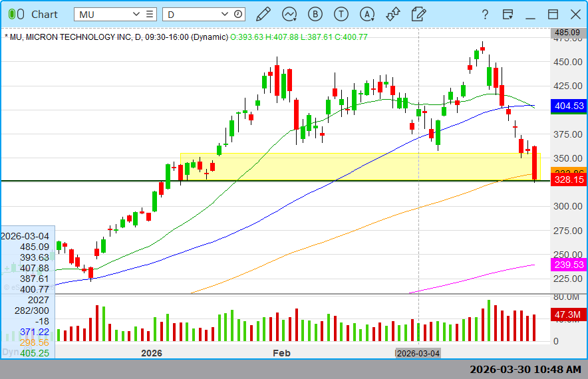Click the symbol list icon beside MU
588x379 pixels.
(150, 14)
